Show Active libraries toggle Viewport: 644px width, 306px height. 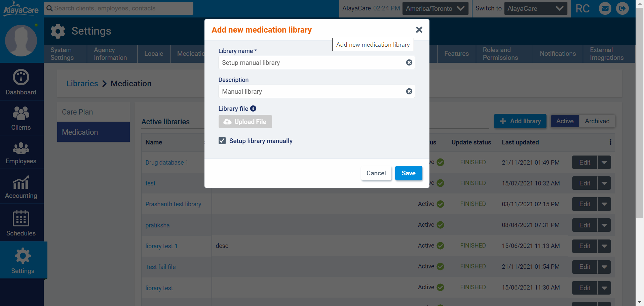565,121
